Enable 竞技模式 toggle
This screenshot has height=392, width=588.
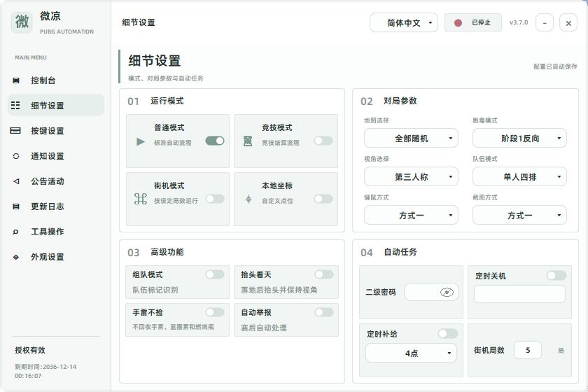[x=323, y=141]
